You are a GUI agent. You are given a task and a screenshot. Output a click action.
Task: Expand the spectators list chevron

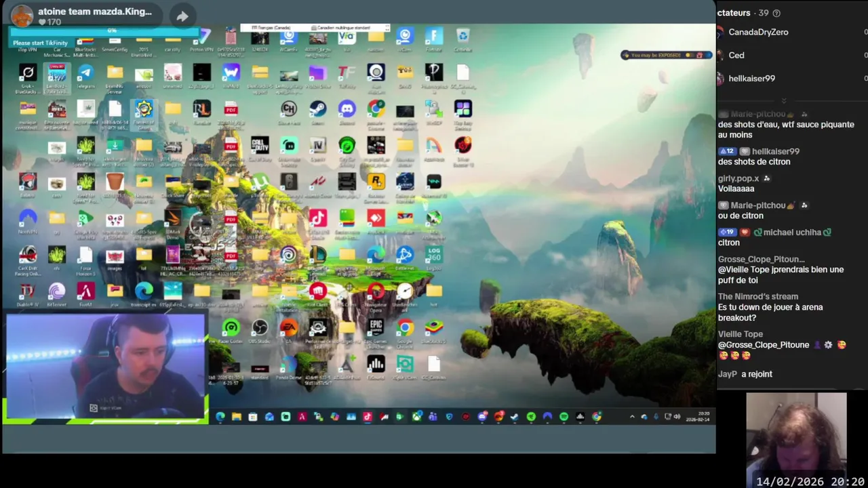(785, 100)
